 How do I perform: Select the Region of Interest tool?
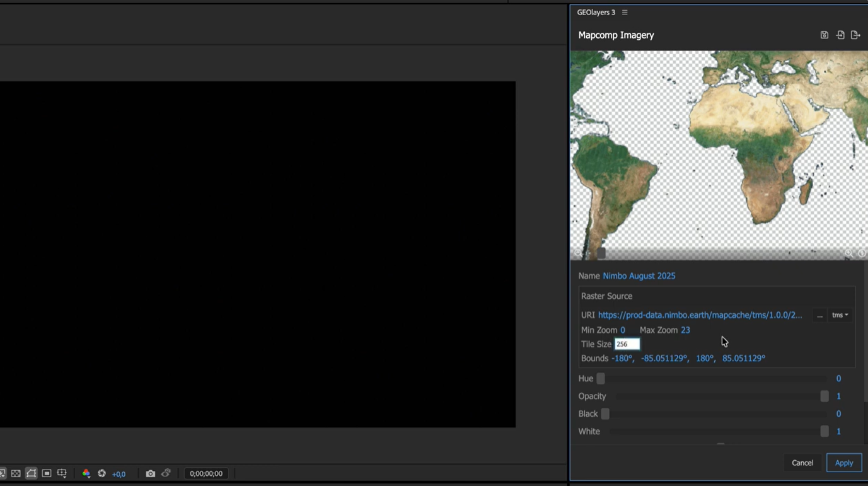31,473
